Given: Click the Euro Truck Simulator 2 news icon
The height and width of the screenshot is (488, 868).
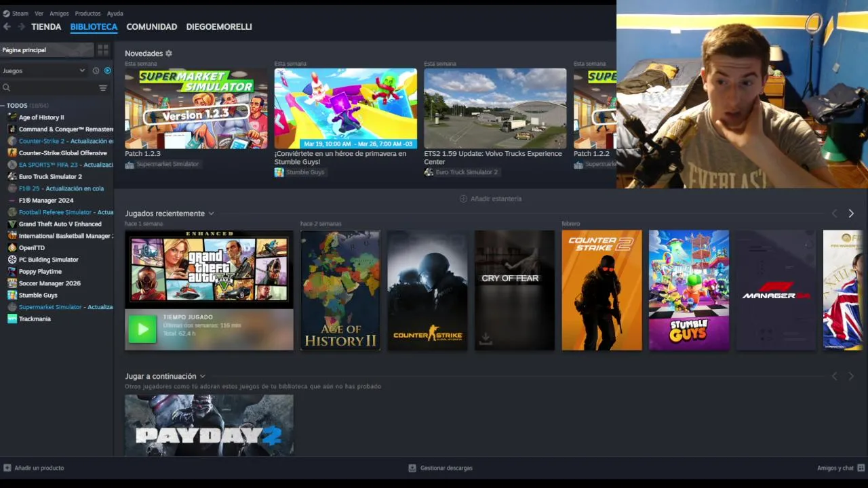Looking at the screenshot, I should point(429,172).
